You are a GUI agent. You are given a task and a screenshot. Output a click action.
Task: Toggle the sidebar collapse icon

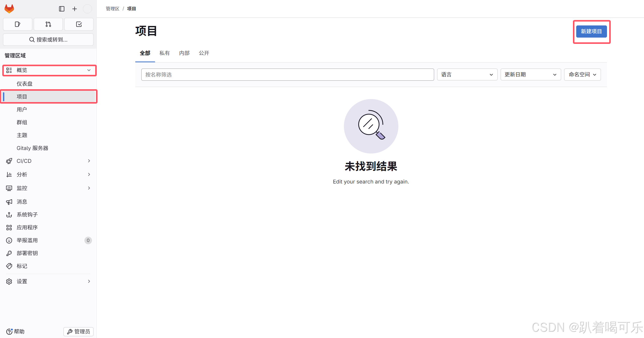coord(62,9)
